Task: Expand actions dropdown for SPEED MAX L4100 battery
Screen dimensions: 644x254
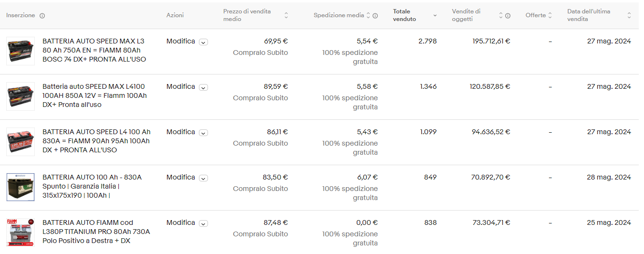Action: point(203,87)
